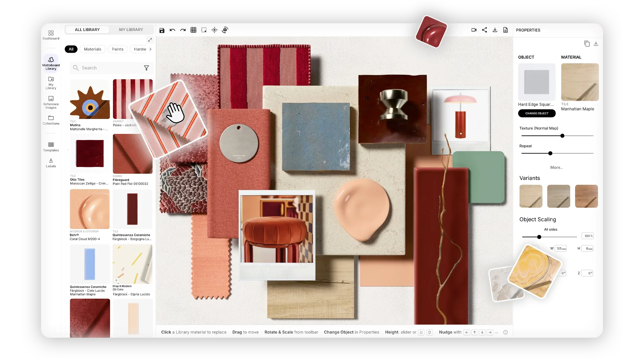
Task: Click the video camera icon
Action: 474,30
